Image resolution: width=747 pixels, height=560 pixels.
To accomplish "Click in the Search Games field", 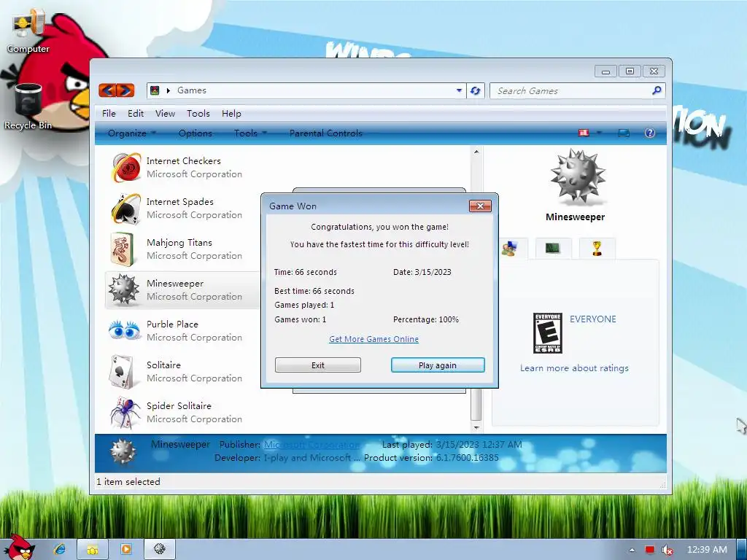I will click(572, 90).
